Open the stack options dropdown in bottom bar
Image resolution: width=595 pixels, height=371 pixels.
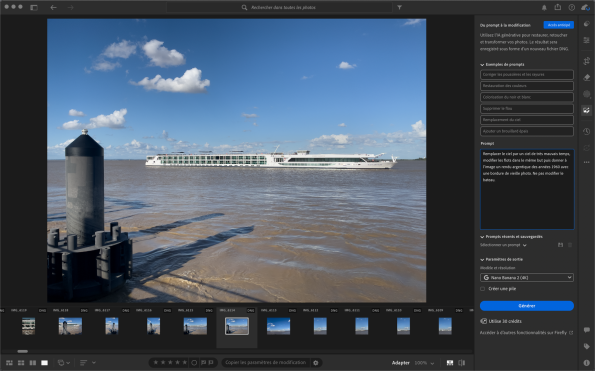(x=63, y=363)
